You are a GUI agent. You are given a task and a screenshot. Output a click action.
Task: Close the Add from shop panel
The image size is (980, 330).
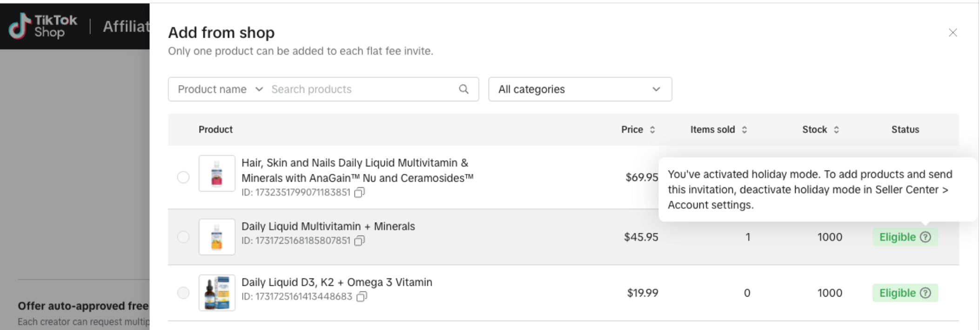coord(953,33)
